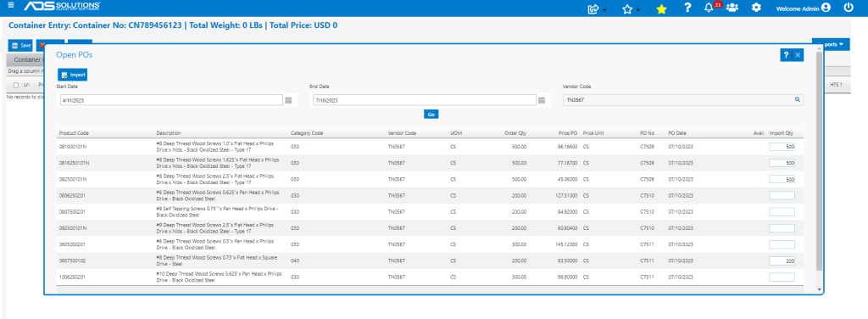868x319 pixels.
Task: Open the help question mark in top bar
Action: click(687, 8)
